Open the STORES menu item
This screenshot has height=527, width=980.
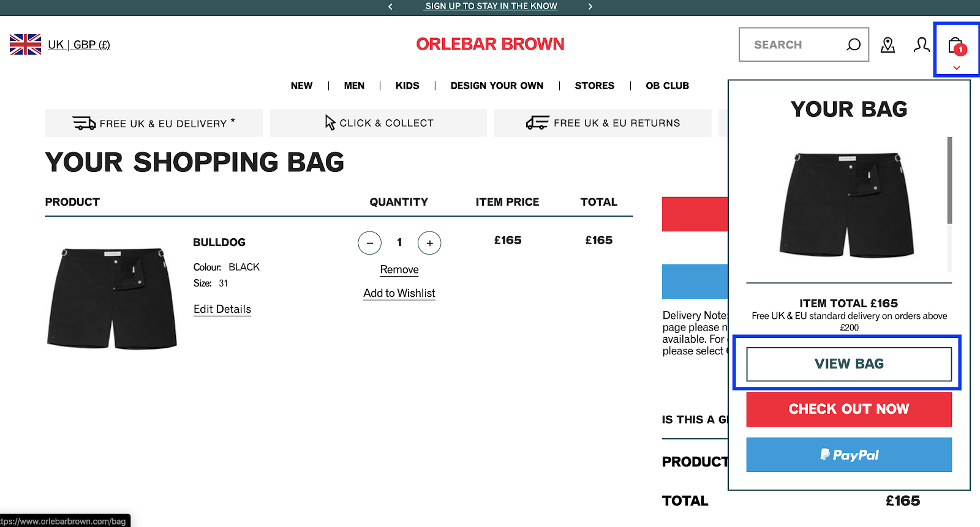tap(594, 86)
